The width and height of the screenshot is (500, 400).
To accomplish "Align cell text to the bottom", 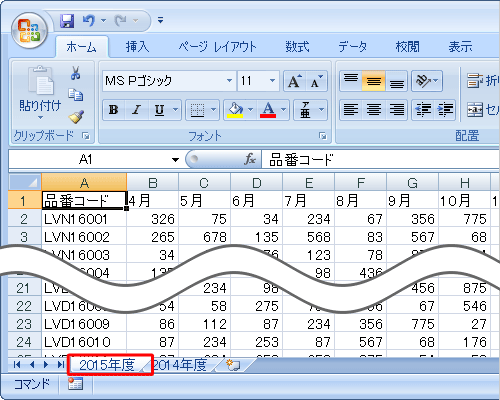I will [x=396, y=81].
